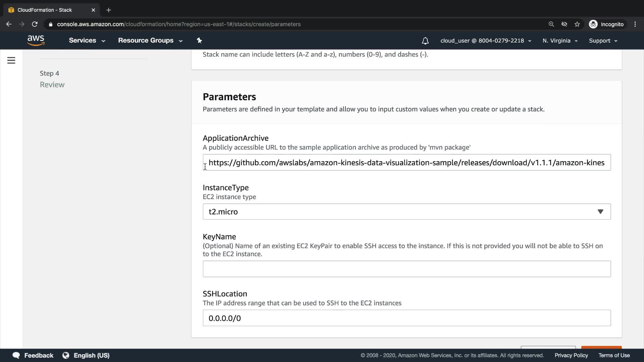Open the notifications bell
Screen dimensions: 644x362
[x=425, y=41]
